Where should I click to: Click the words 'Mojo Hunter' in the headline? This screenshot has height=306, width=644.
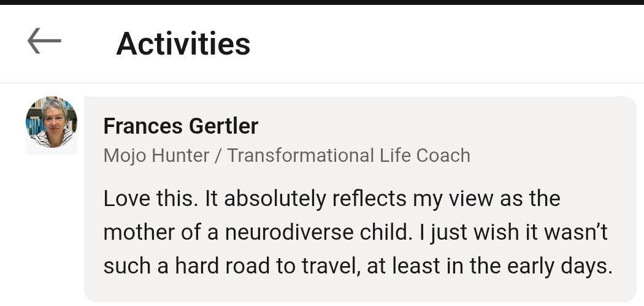tap(156, 156)
